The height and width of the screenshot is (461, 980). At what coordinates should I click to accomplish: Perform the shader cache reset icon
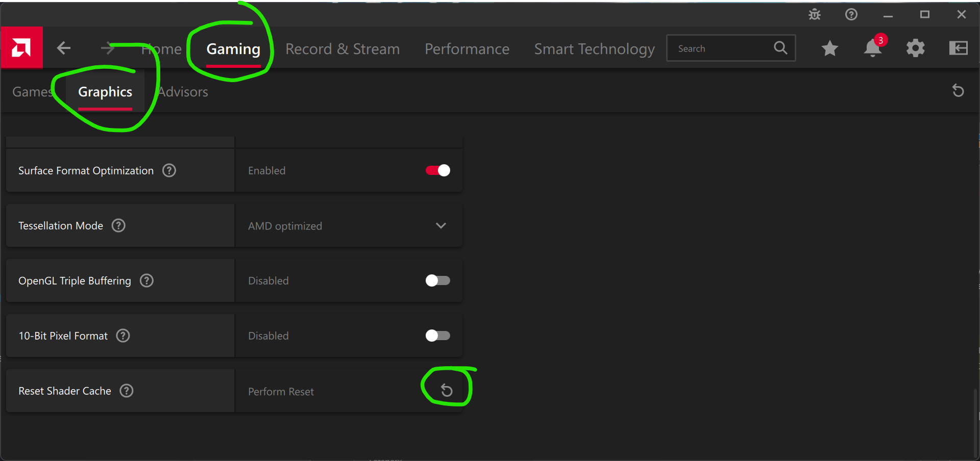[x=447, y=391]
